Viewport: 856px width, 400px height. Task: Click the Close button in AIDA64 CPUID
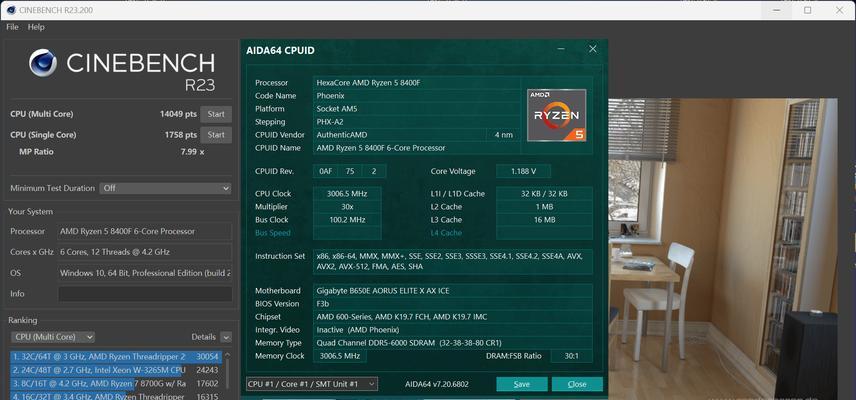[x=577, y=384]
